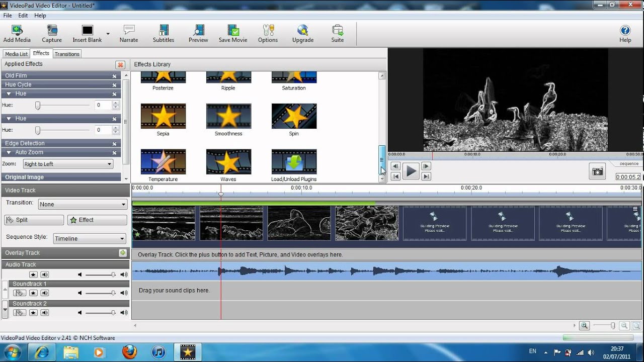This screenshot has width=644, height=362.
Task: Click the Soundtrack 2 fade clip icon
Action: pos(20,313)
